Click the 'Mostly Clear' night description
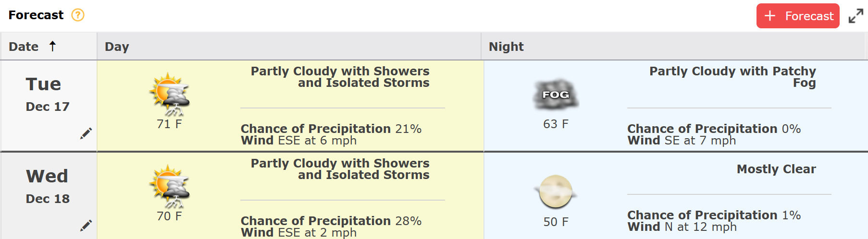This screenshot has width=868, height=239. (776, 169)
